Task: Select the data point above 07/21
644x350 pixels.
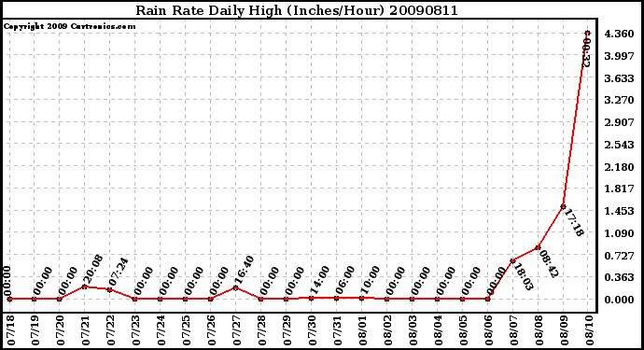Action: pyautogui.click(x=84, y=287)
